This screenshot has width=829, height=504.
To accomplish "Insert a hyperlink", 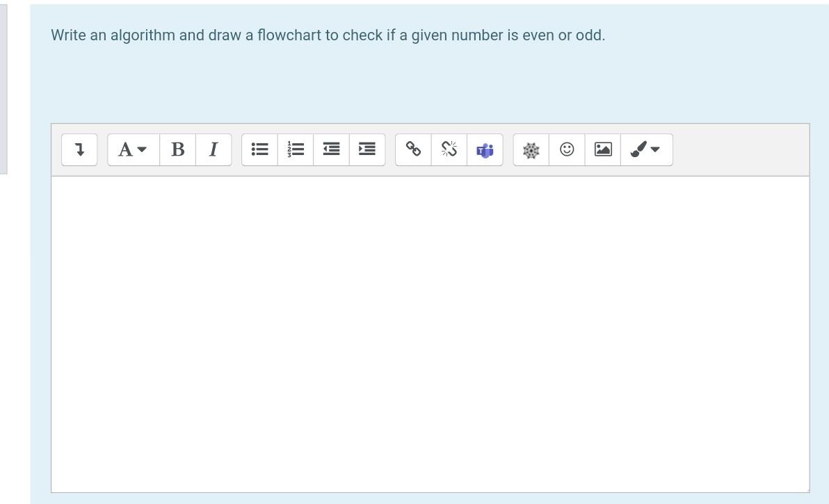I will click(414, 149).
